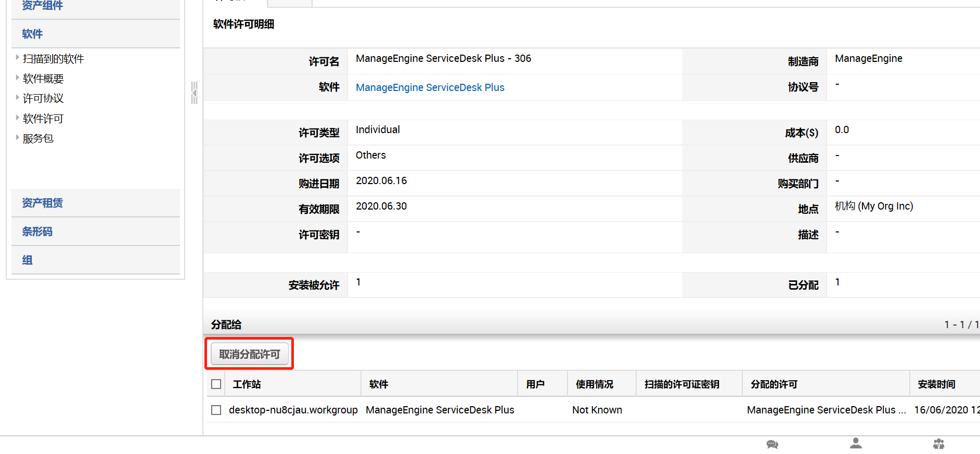Image resolution: width=980 pixels, height=454 pixels.
Task: Select the 2020.06.16 purchase date value
Action: pyautogui.click(x=381, y=180)
